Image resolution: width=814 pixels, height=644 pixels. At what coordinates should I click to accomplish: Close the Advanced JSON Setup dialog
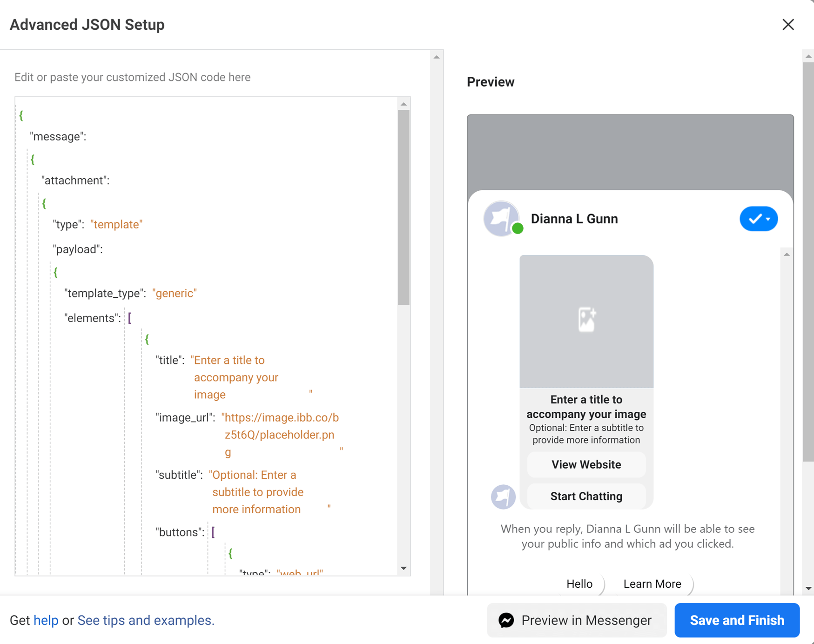point(788,25)
